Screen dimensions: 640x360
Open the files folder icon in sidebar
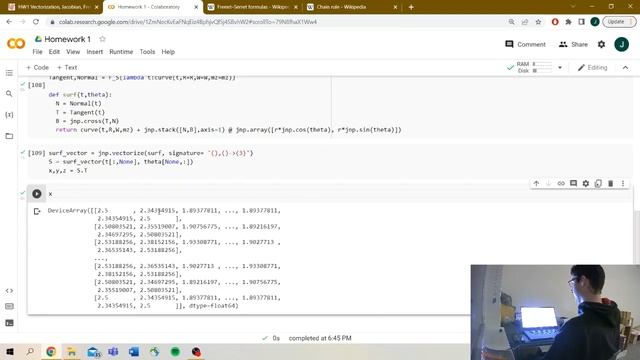coord(9,136)
